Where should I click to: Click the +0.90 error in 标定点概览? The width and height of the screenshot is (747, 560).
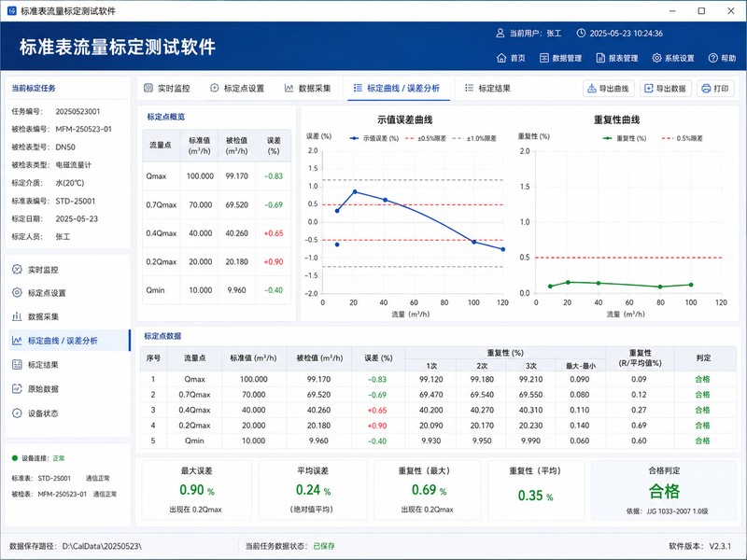point(274,262)
